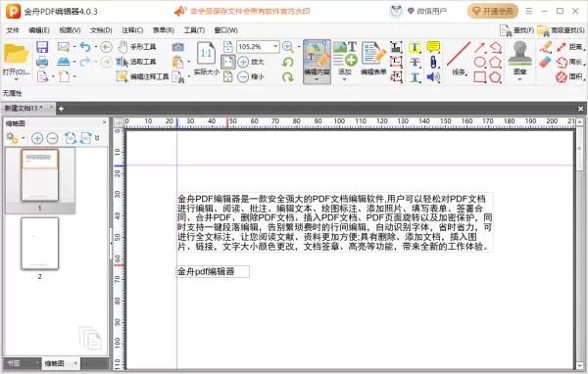
Task: Open the Stamp (图章) tool
Action: (519, 61)
